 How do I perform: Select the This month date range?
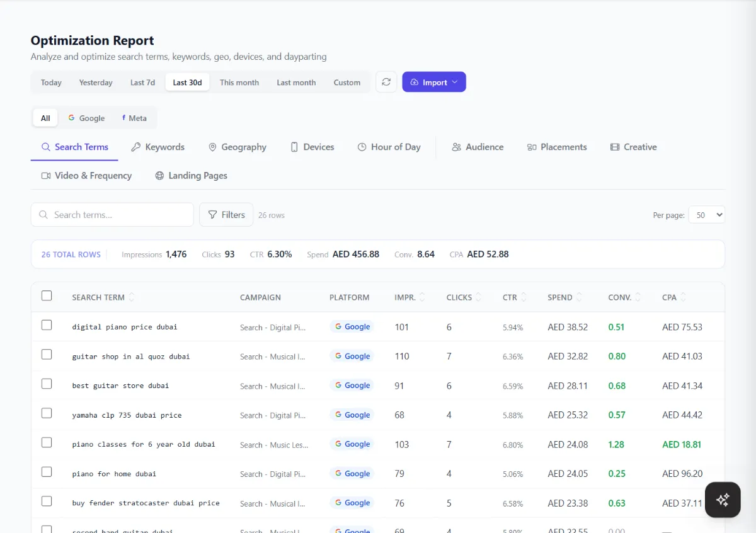[239, 83]
